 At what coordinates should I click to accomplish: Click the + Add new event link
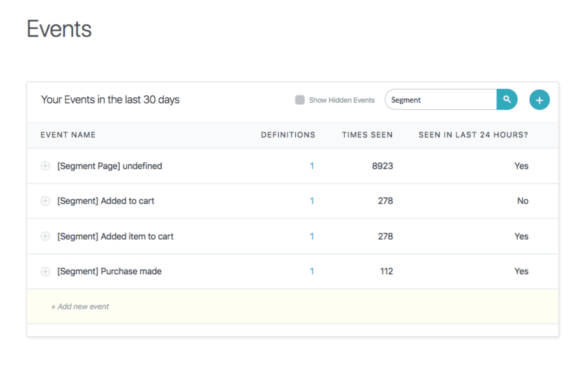tap(80, 307)
